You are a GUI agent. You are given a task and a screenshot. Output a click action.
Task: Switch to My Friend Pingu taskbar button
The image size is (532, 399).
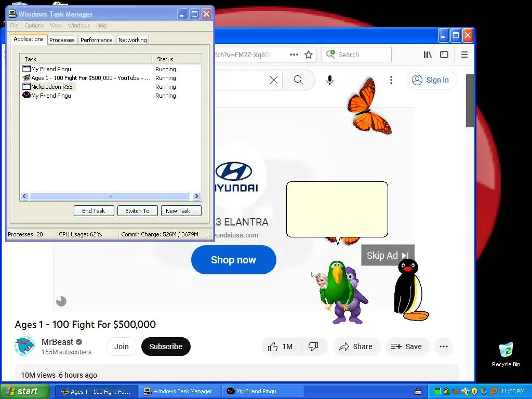coord(262,391)
